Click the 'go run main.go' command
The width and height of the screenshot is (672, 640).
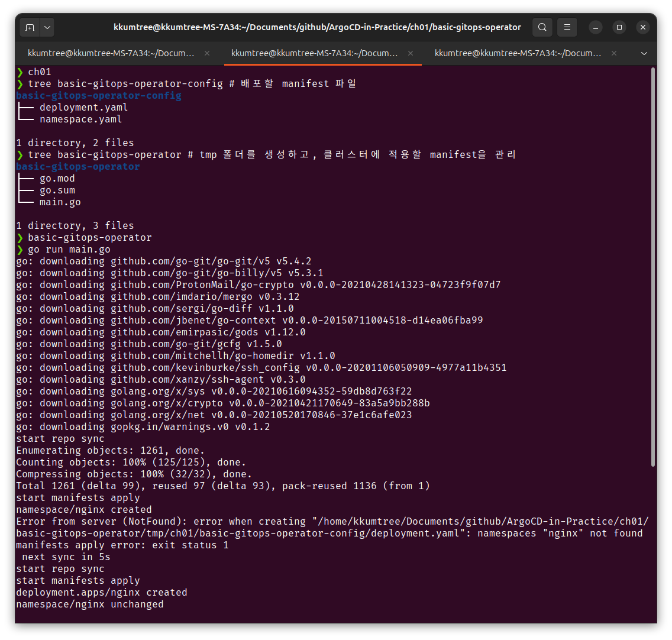pos(69,250)
